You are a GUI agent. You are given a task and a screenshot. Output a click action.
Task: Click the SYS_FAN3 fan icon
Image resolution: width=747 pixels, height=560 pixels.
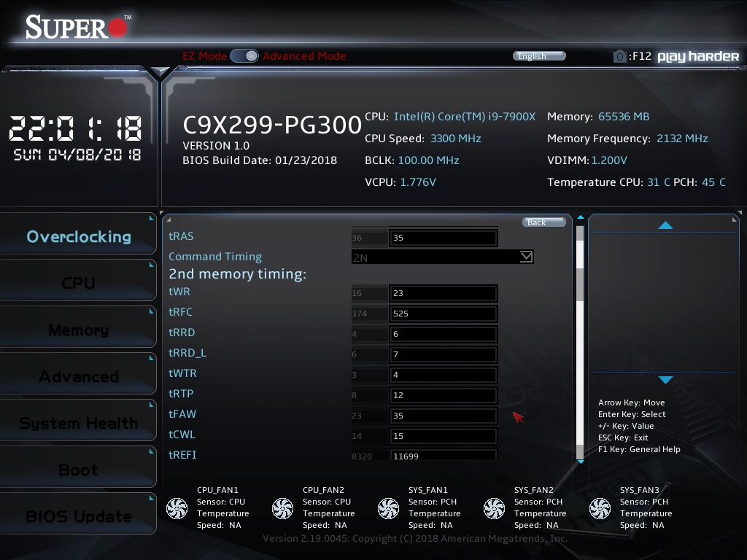[600, 508]
